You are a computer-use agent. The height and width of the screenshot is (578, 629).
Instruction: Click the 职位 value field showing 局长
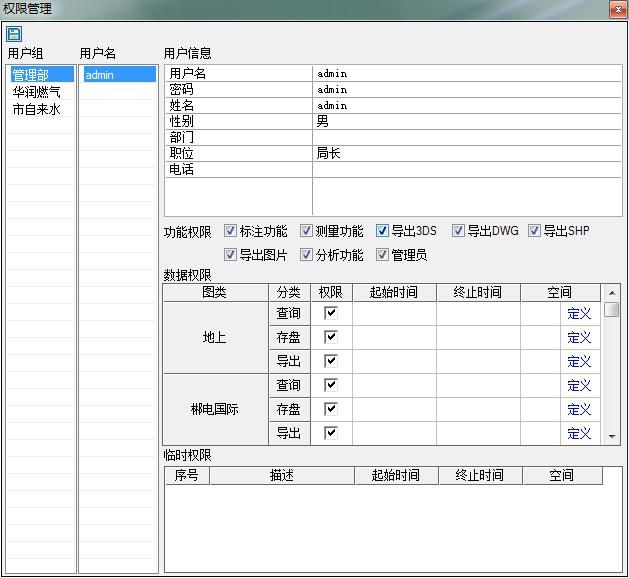coord(466,153)
